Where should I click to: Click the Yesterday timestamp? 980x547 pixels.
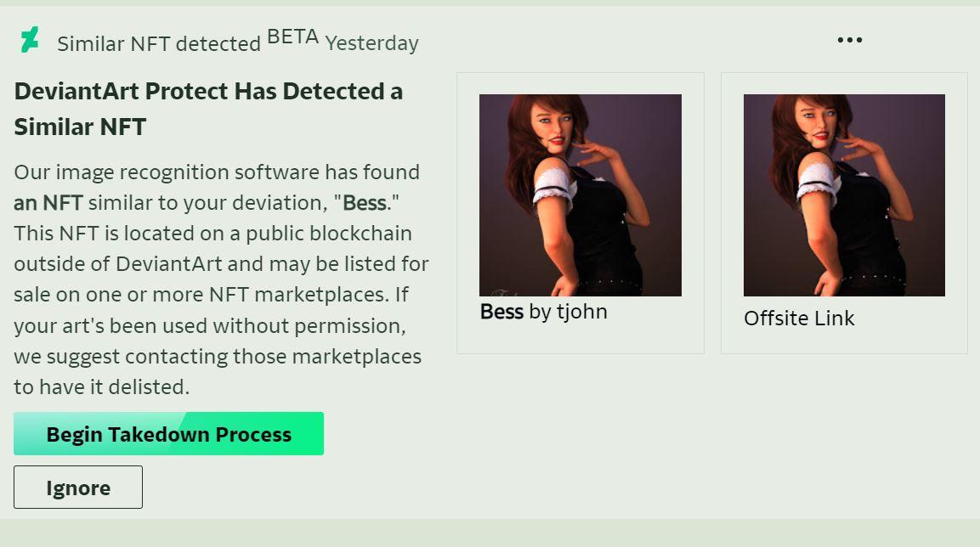click(371, 43)
